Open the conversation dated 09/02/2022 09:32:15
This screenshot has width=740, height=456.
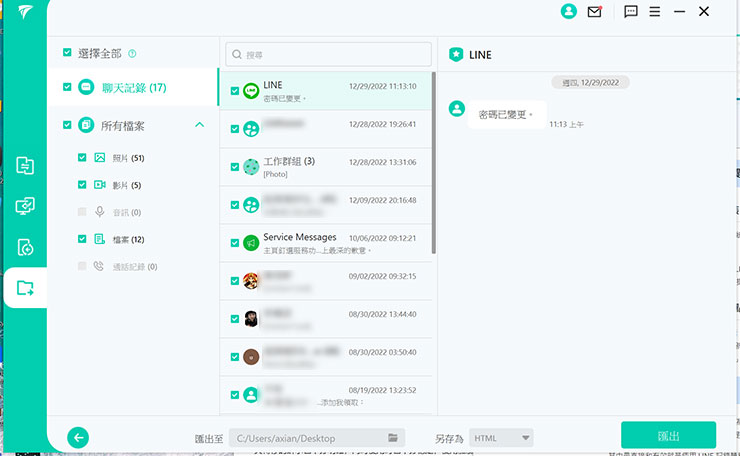tap(326, 281)
